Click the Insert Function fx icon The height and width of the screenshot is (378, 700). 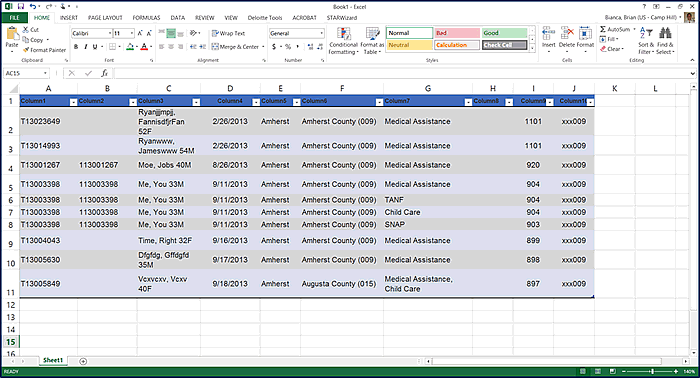point(104,73)
